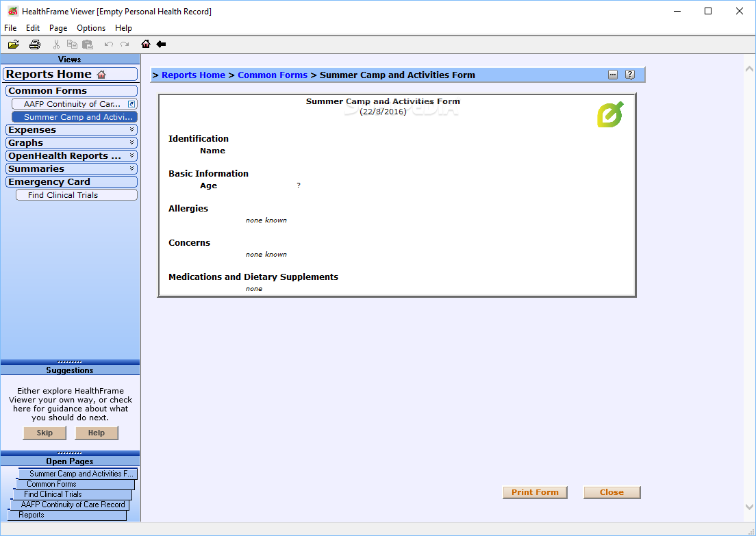
Task: Click the green leaf icon on the form
Action: [x=610, y=114]
